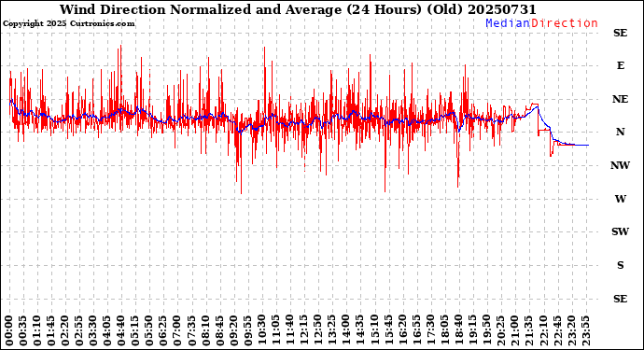The height and width of the screenshot is (350, 644).
Task: Click the 14:00 time label
Action: (346, 330)
